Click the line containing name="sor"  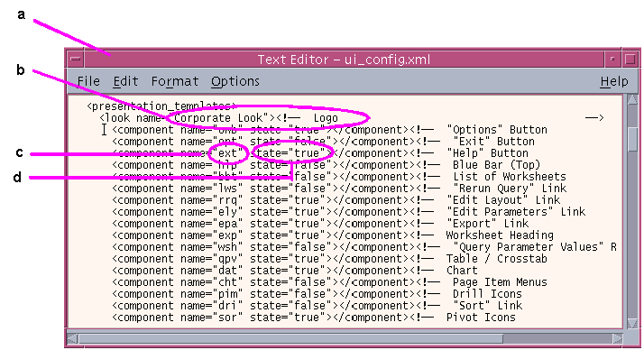313,318
